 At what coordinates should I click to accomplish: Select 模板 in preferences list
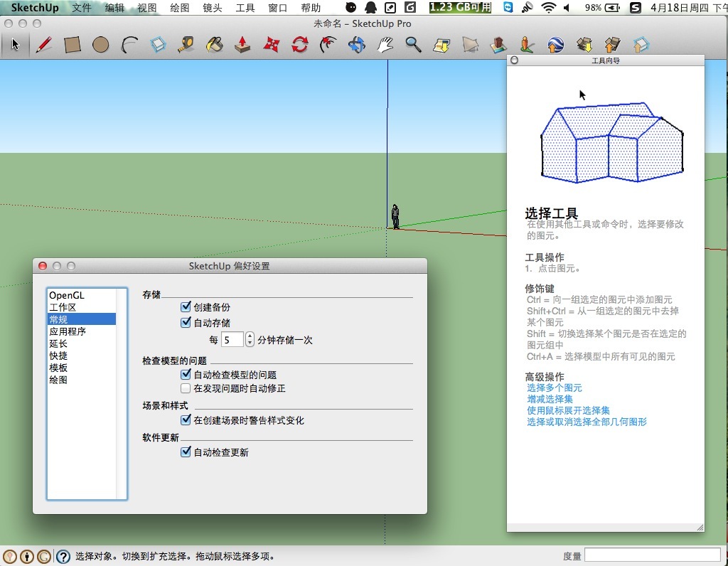click(x=58, y=368)
